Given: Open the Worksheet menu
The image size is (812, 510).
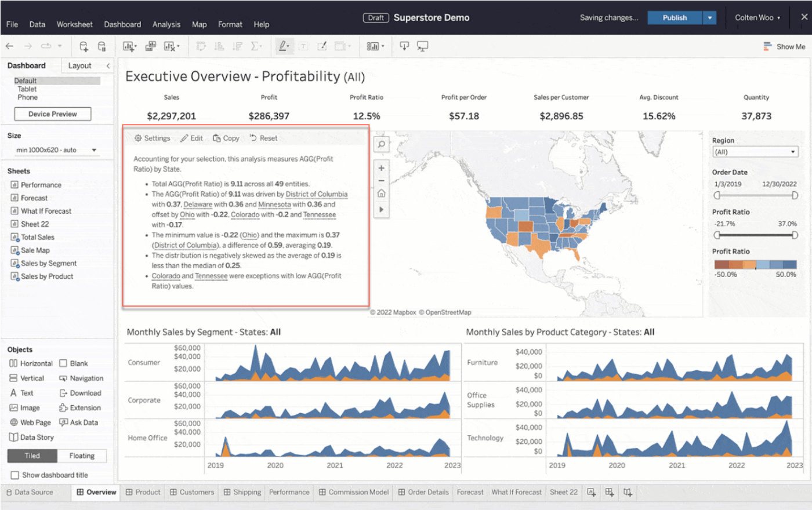Looking at the screenshot, I should tap(74, 24).
